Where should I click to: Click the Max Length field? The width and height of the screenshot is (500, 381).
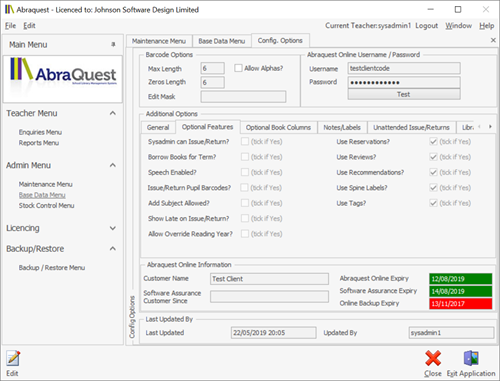coord(212,68)
